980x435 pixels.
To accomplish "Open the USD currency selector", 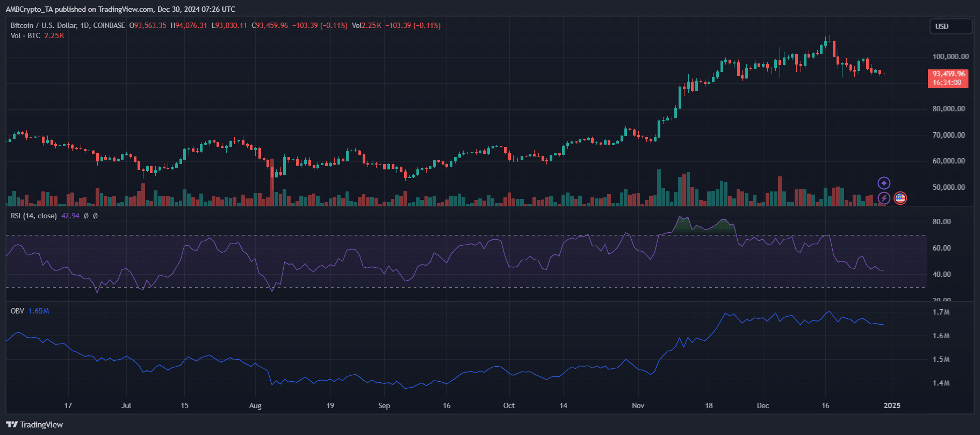I will point(951,26).
